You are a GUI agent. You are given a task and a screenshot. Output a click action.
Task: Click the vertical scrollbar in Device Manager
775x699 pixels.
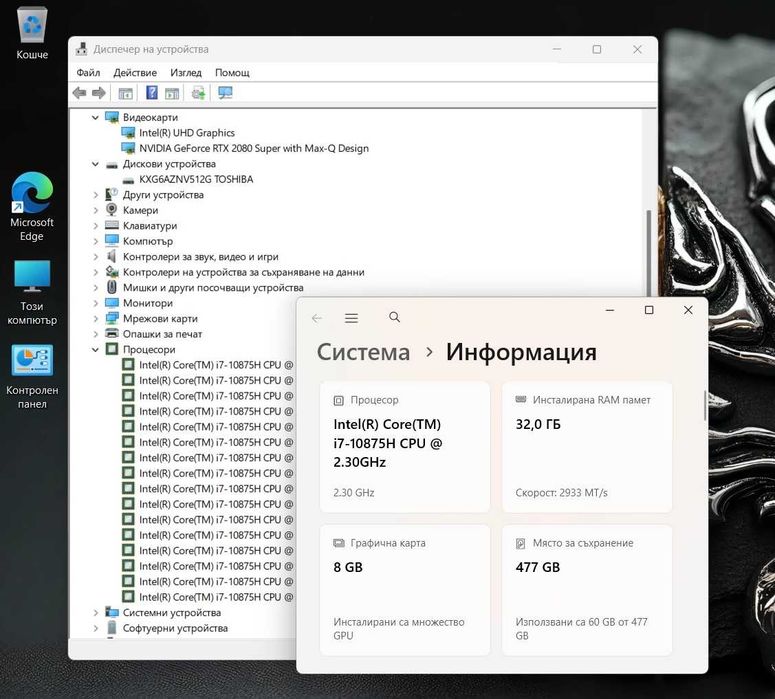point(648,252)
